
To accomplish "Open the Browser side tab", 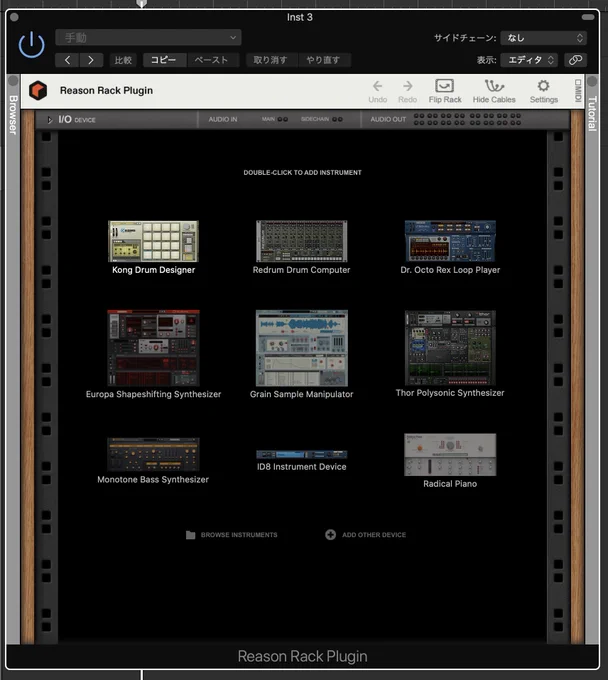I will pos(13,114).
